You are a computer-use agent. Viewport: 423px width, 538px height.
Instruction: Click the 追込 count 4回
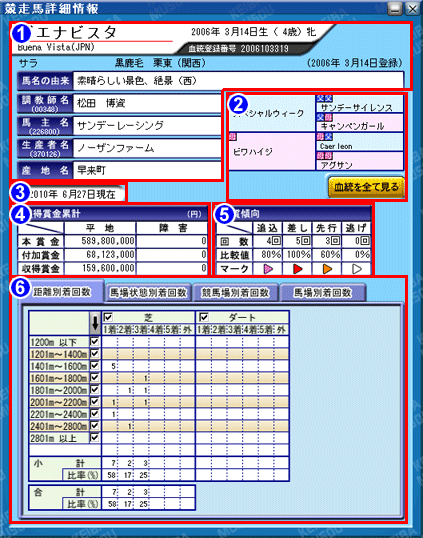click(x=274, y=241)
